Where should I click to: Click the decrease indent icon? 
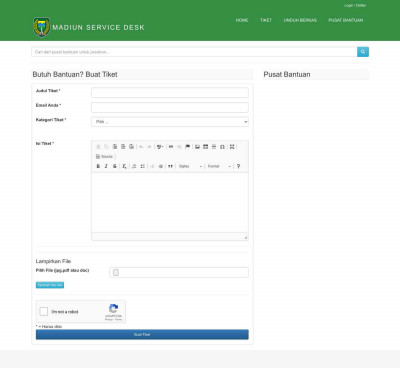pyautogui.click(x=152, y=166)
